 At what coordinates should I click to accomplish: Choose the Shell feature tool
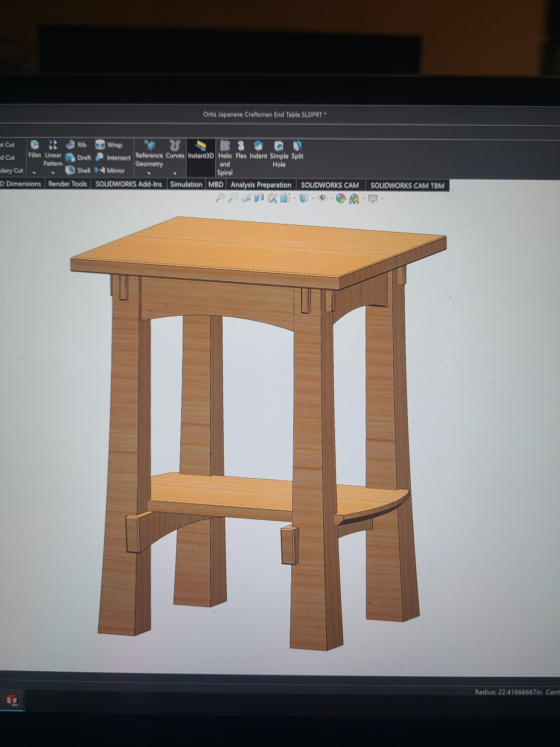pos(78,170)
